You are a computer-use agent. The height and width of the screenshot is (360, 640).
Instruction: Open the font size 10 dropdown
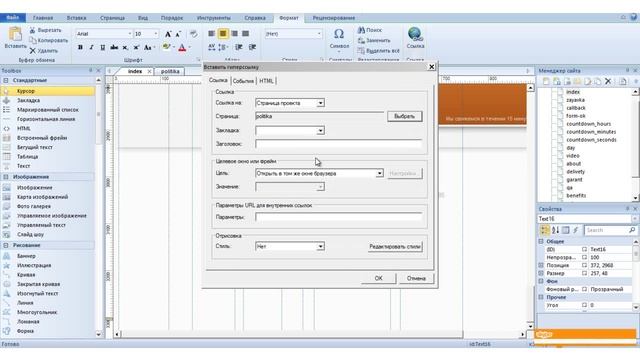click(x=156, y=34)
